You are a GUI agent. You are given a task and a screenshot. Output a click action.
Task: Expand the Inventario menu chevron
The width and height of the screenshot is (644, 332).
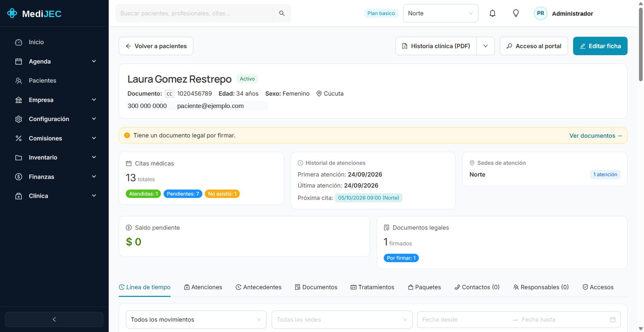[x=94, y=157]
